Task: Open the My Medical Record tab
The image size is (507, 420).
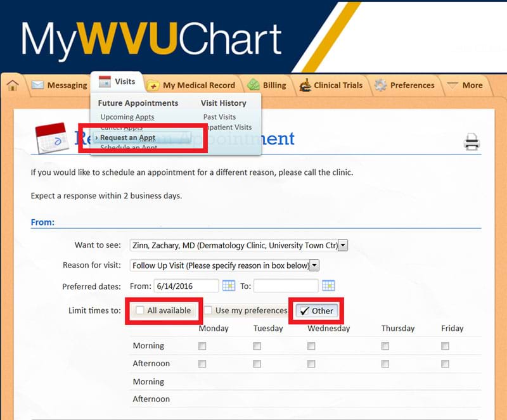Action: pos(191,86)
